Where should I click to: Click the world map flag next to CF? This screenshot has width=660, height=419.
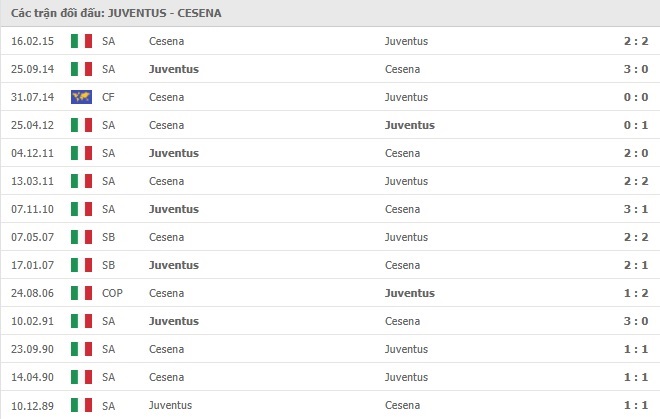click(x=81, y=97)
